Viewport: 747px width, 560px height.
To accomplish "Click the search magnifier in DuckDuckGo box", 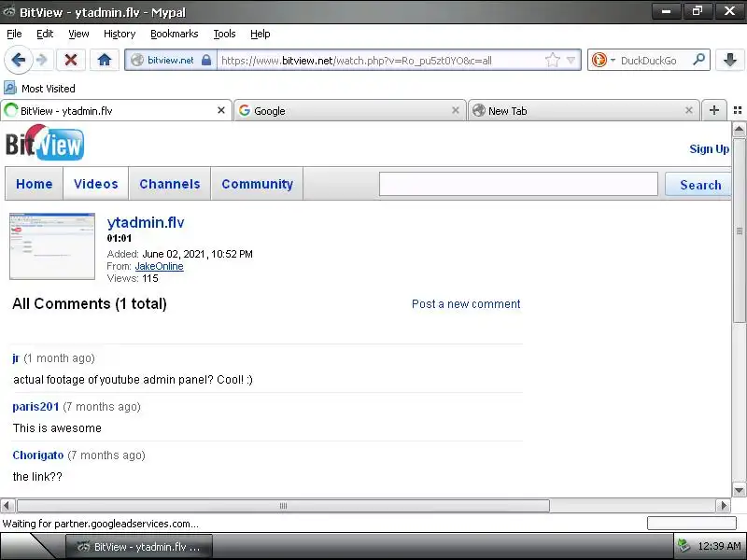I will pos(698,60).
